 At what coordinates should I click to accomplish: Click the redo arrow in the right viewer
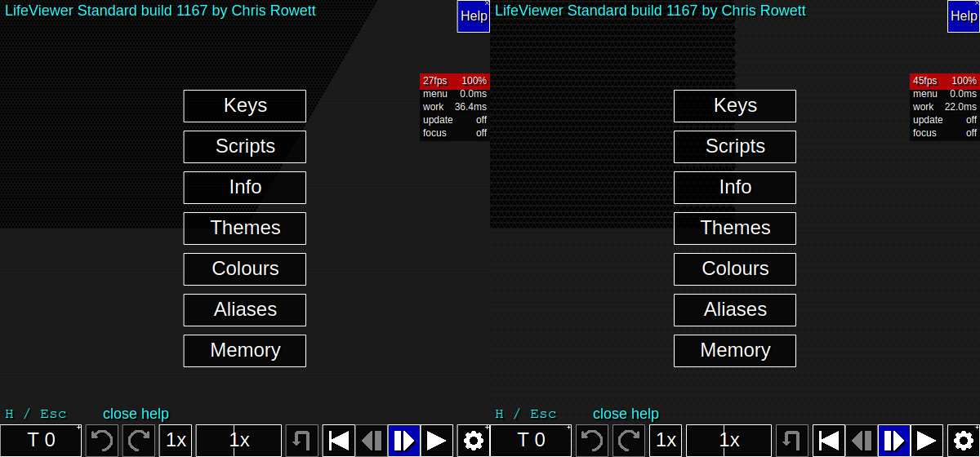coord(629,441)
